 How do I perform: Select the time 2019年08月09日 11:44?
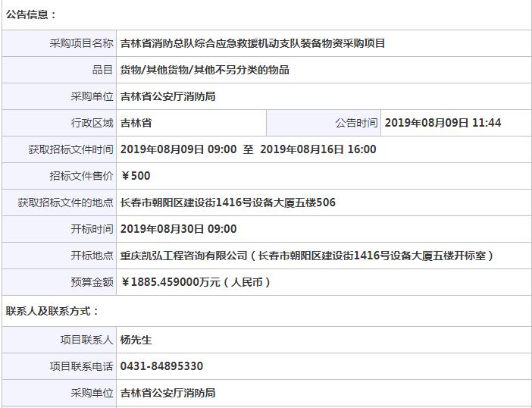443,123
